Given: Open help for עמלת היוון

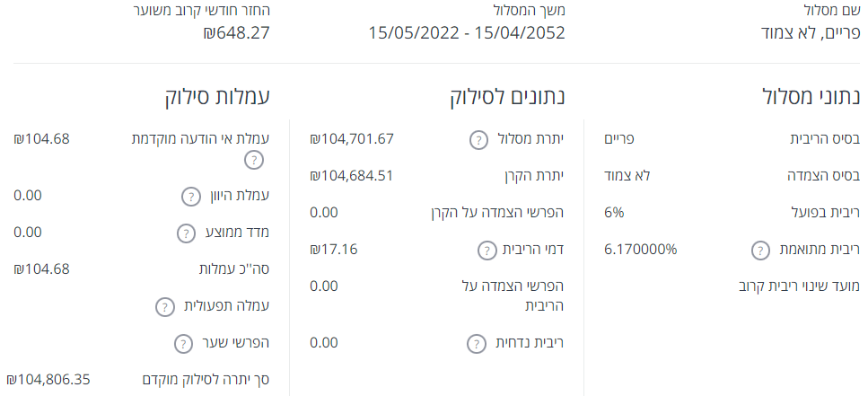Looking at the screenshot, I should 191,197.
